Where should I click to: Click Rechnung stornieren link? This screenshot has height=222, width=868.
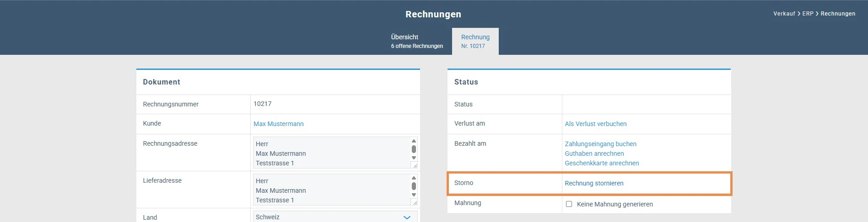coord(594,183)
